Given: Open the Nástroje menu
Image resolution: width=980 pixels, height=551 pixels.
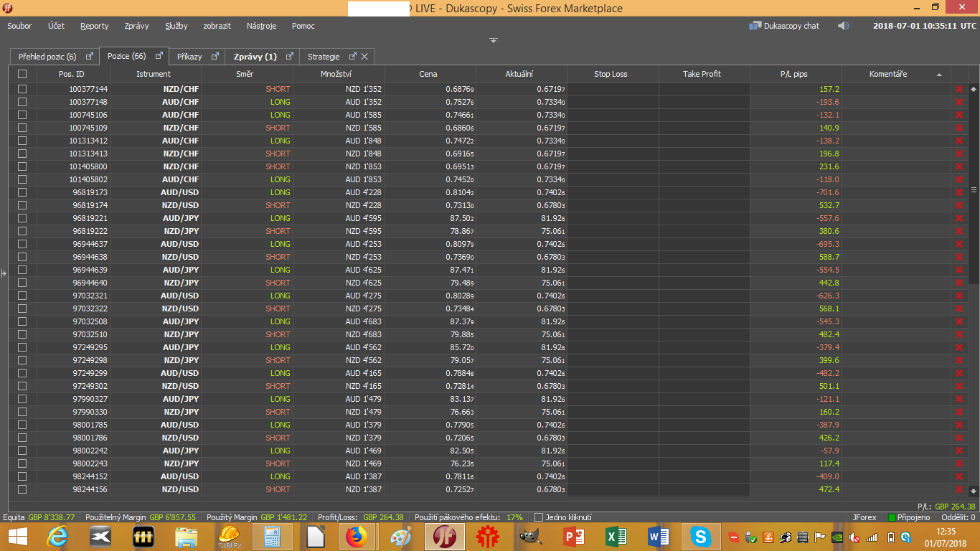Looking at the screenshot, I should coord(261,26).
